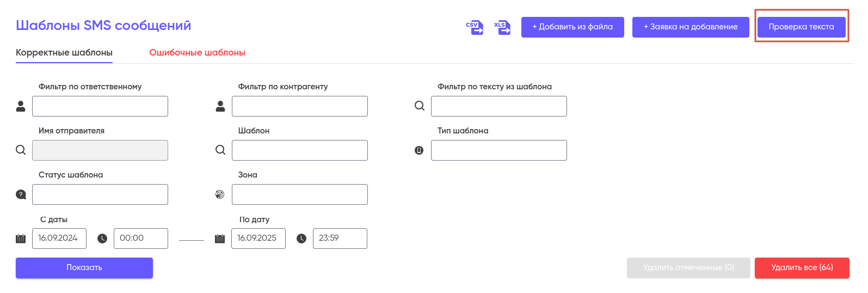Open the Статус шаблона dropdown field

[100, 194]
